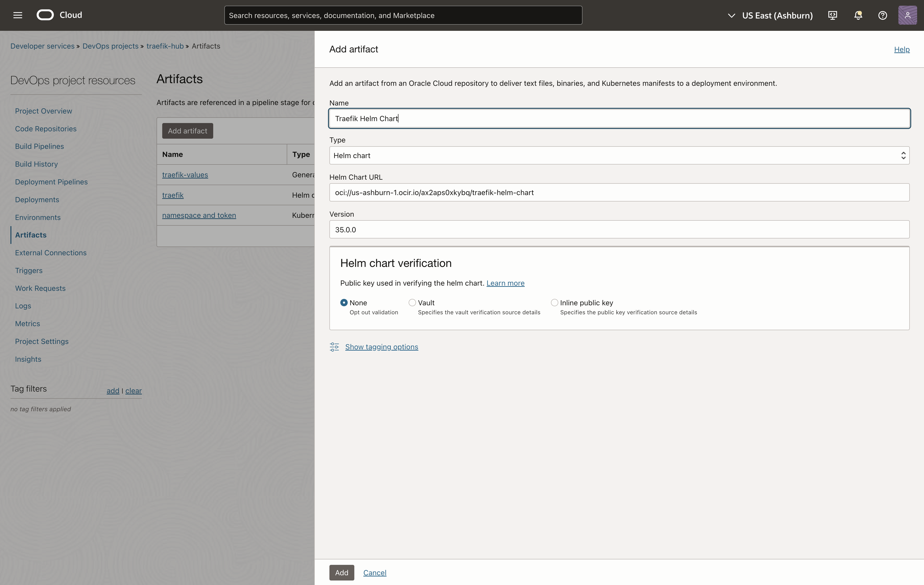Screen dimensions: 924x585
Task: Expand the US East (Ashburn) region selector
Action: pos(770,15)
